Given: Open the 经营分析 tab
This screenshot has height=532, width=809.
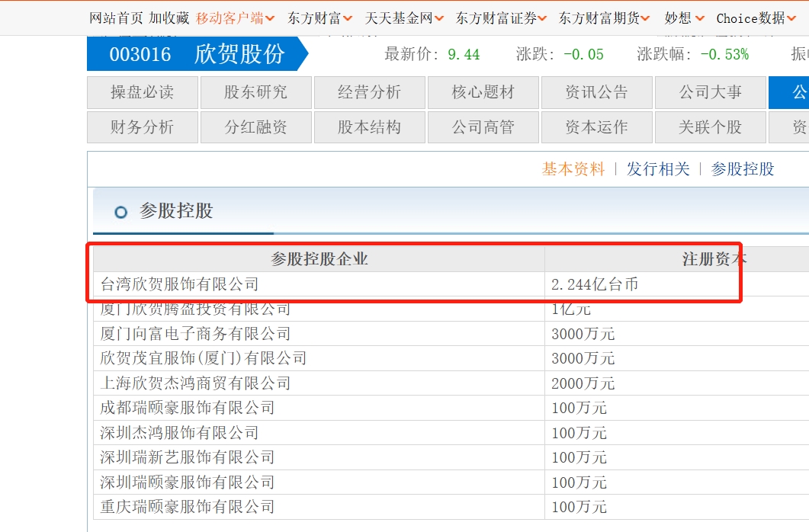Looking at the screenshot, I should point(369,92).
